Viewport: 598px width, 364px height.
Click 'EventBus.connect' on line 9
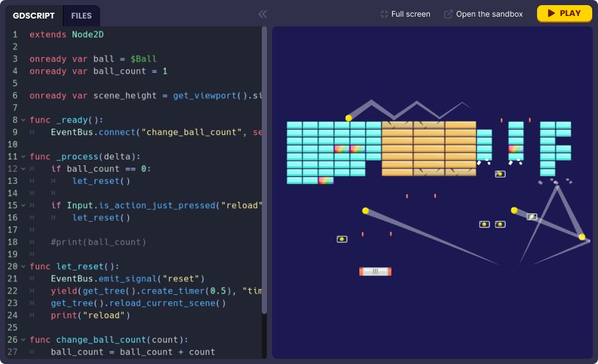pos(93,132)
